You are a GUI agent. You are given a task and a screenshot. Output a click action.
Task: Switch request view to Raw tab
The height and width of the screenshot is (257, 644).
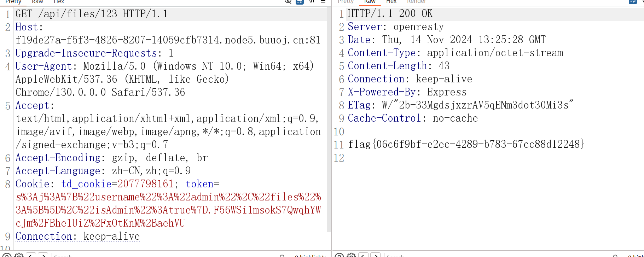pyautogui.click(x=37, y=2)
